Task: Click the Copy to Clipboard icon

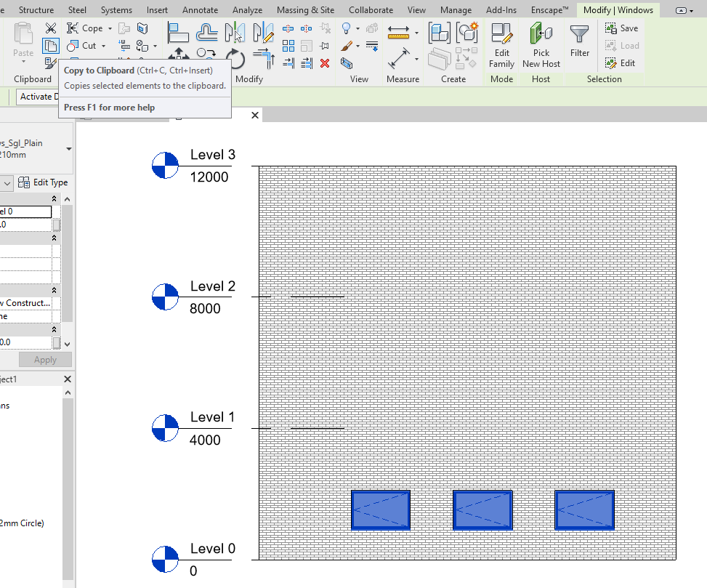Action: click(x=51, y=46)
